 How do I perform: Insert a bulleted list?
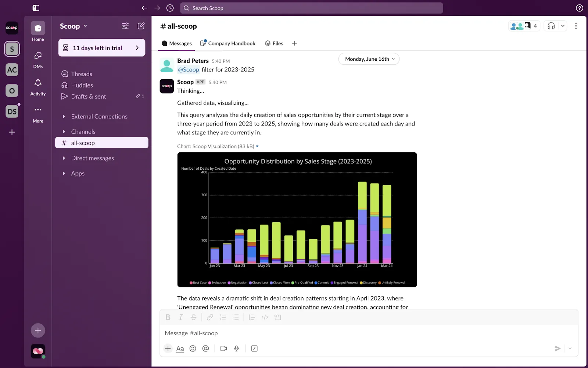(x=236, y=317)
